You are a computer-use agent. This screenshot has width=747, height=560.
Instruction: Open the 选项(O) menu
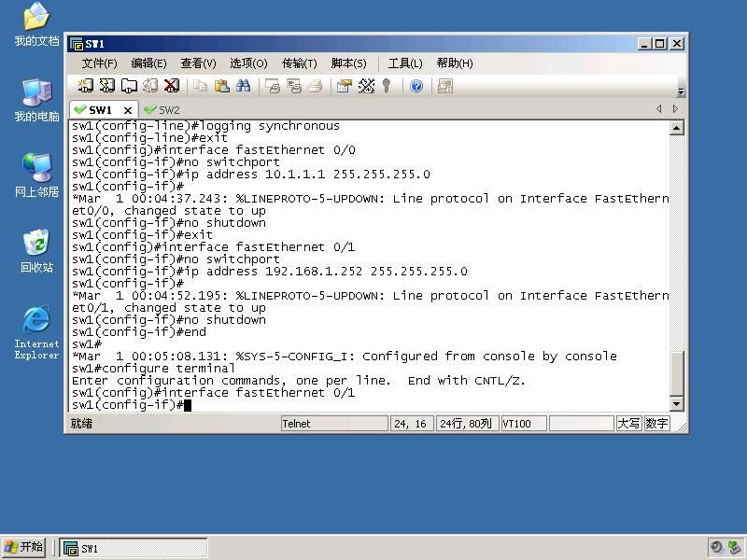click(248, 63)
